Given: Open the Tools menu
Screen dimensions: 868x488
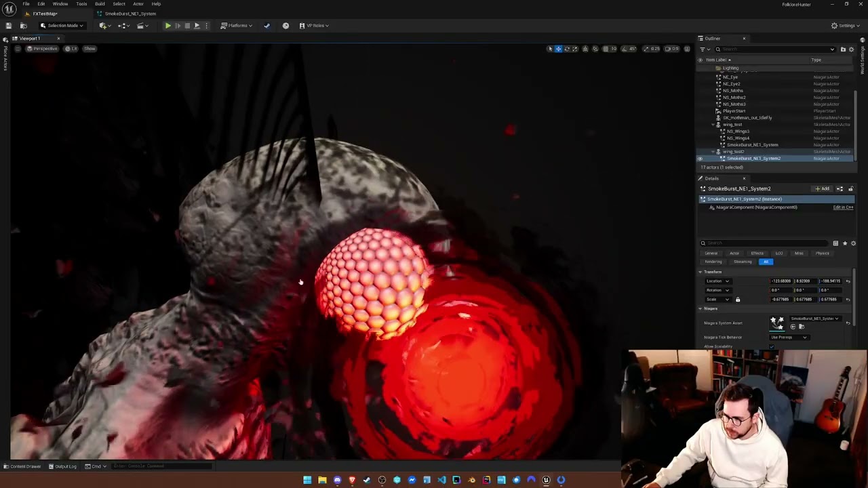Looking at the screenshot, I should click(x=81, y=4).
